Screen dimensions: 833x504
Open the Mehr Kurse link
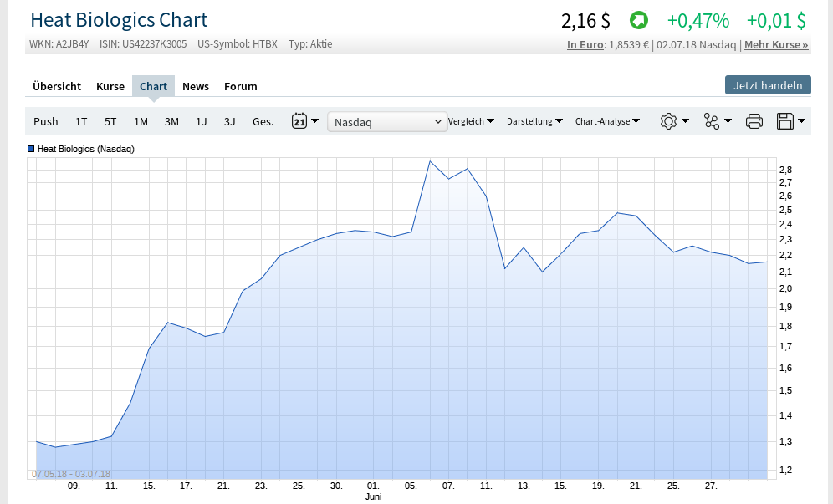point(776,44)
